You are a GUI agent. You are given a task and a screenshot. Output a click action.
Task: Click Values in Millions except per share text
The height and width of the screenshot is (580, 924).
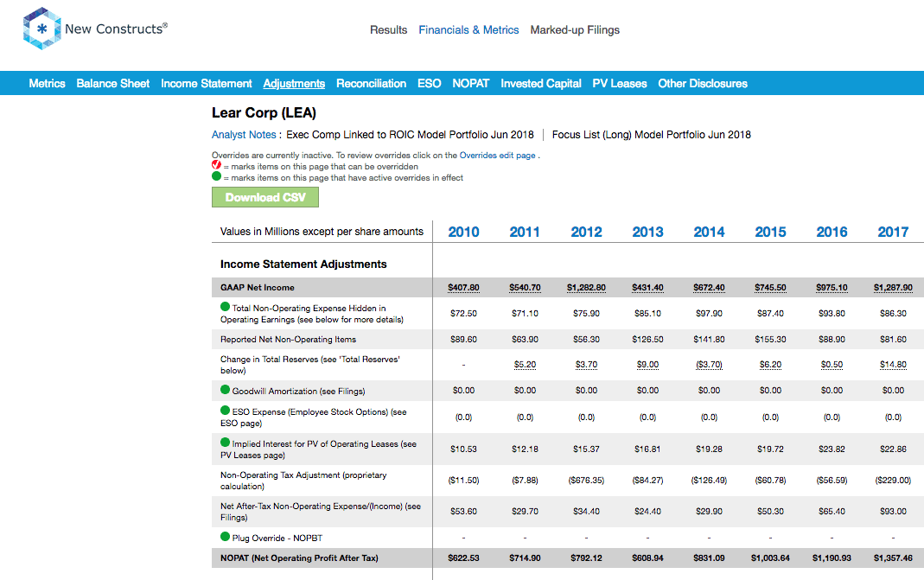(x=322, y=232)
